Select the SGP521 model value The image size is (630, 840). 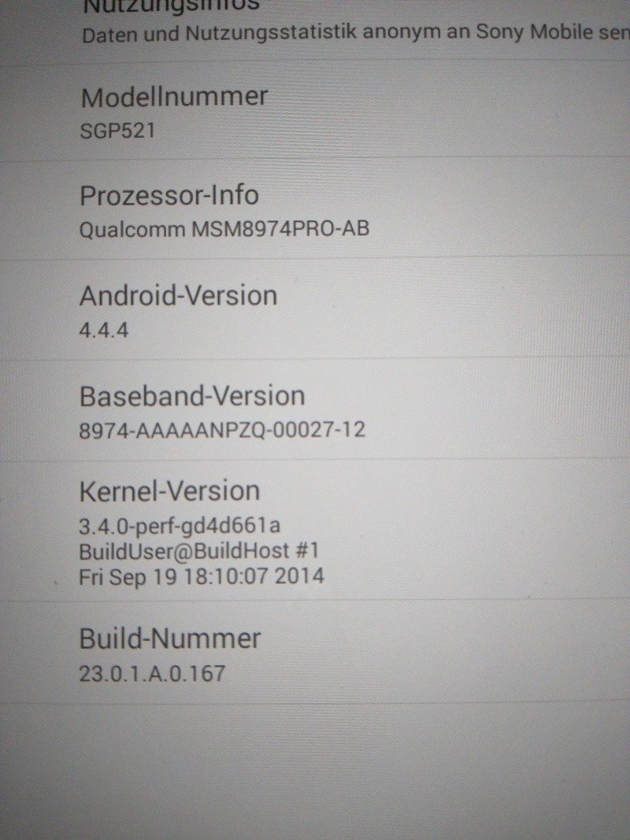tap(117, 131)
